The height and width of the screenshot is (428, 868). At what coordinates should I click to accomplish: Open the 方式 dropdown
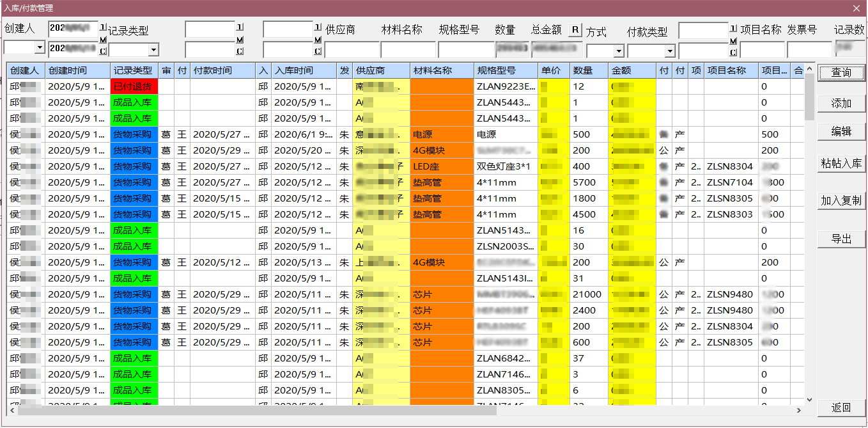click(618, 51)
